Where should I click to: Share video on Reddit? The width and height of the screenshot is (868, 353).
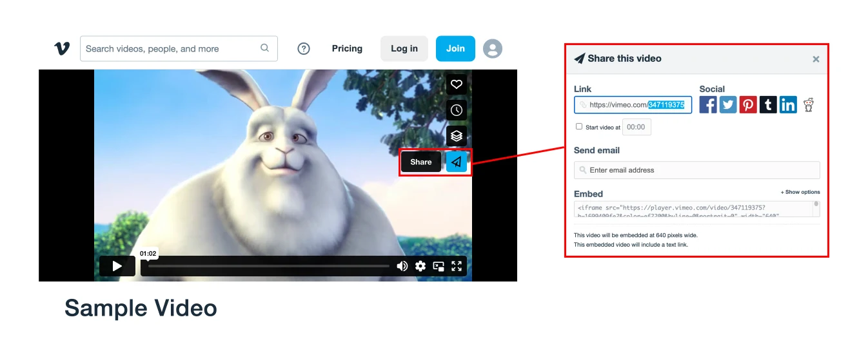pyautogui.click(x=809, y=104)
